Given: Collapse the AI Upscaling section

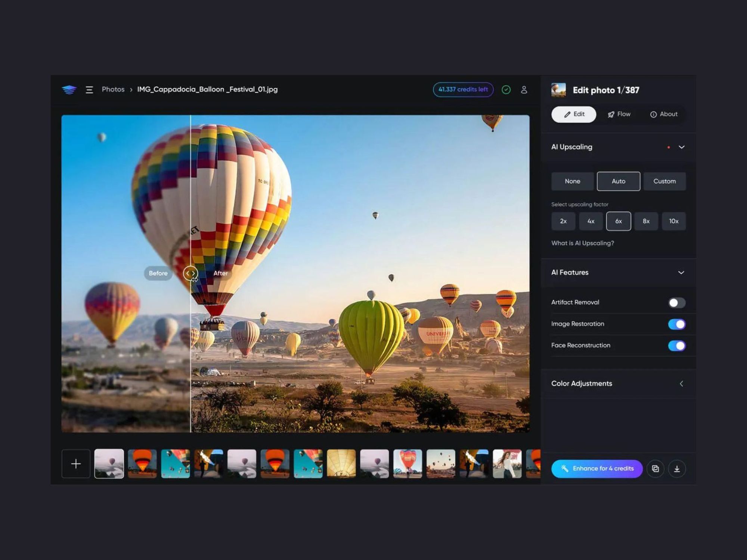Looking at the screenshot, I should tap(681, 147).
